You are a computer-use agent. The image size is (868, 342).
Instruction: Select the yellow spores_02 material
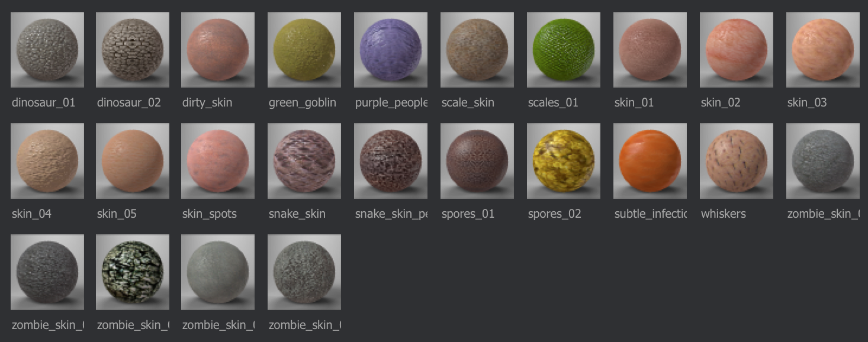564,161
